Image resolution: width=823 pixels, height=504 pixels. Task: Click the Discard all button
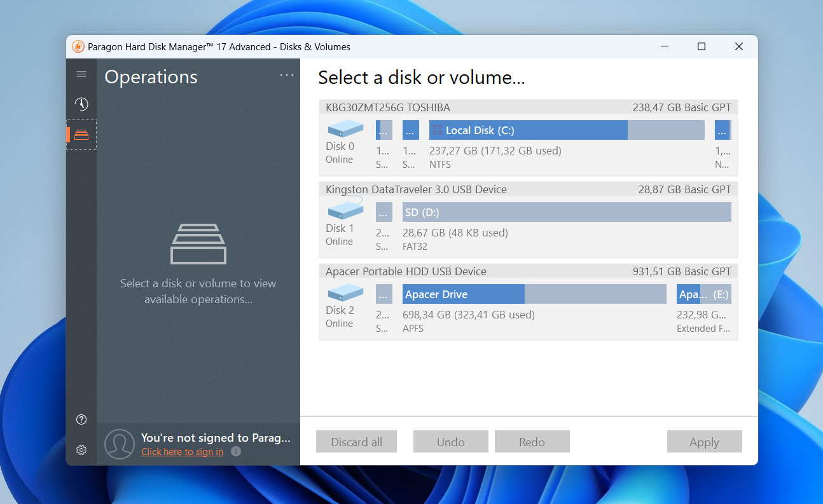[x=356, y=442]
